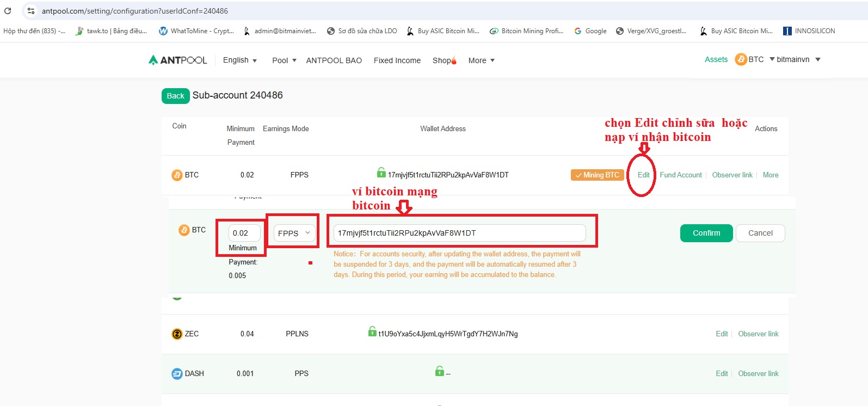The width and height of the screenshot is (868, 406).
Task: Click the 0.02 minimum payment input
Action: (244, 233)
